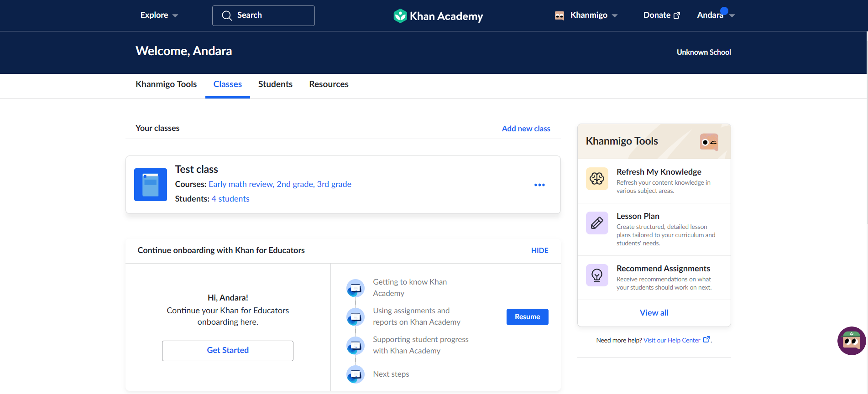Click the Next steps step icon
This screenshot has width=868, height=394.
tap(356, 374)
